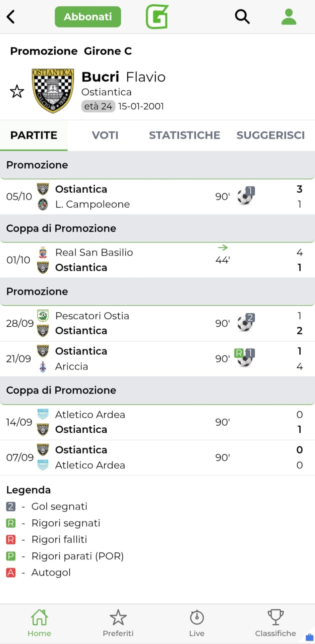Open the SUGGERISCI tab
Image resolution: width=315 pixels, height=644 pixels.
[270, 135]
